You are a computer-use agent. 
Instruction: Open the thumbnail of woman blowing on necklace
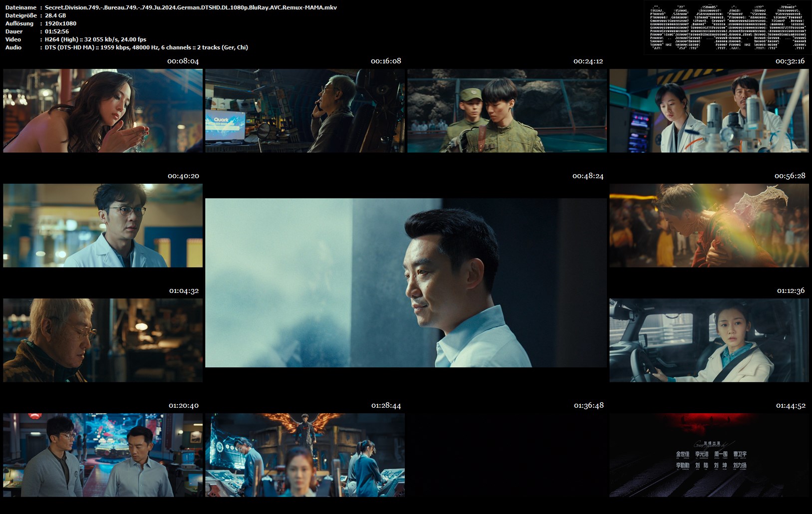click(103, 111)
